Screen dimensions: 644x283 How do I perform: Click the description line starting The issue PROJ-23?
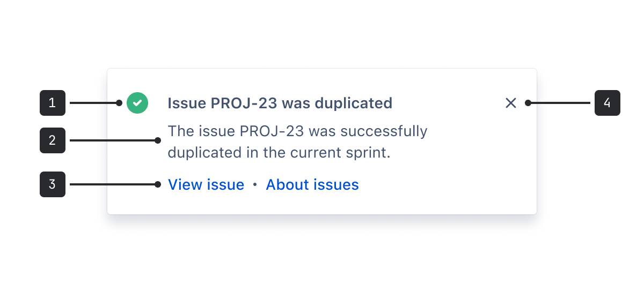(298, 131)
